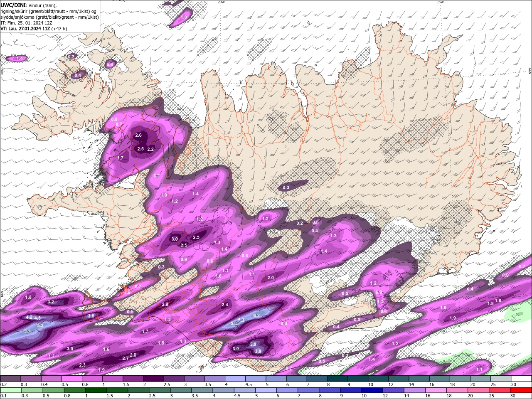
Task: Click the 1.6 precipitation value on the map
Action: pos(106,349)
